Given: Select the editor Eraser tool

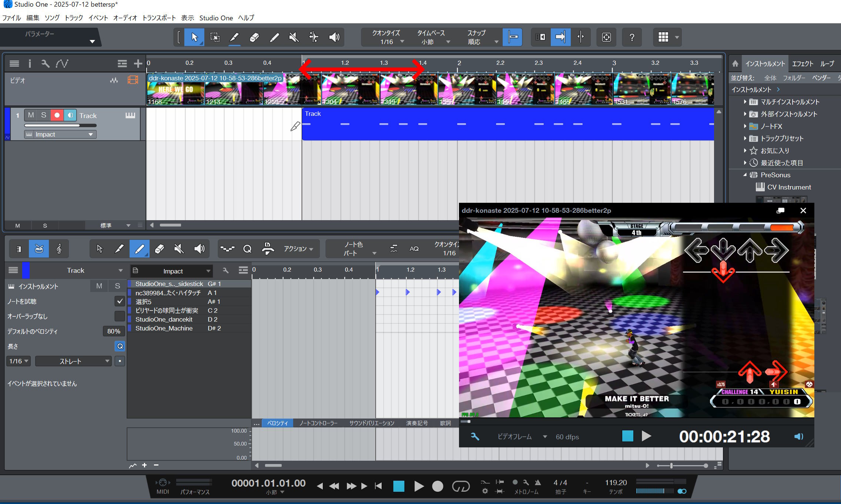Looking at the screenshot, I should [159, 249].
